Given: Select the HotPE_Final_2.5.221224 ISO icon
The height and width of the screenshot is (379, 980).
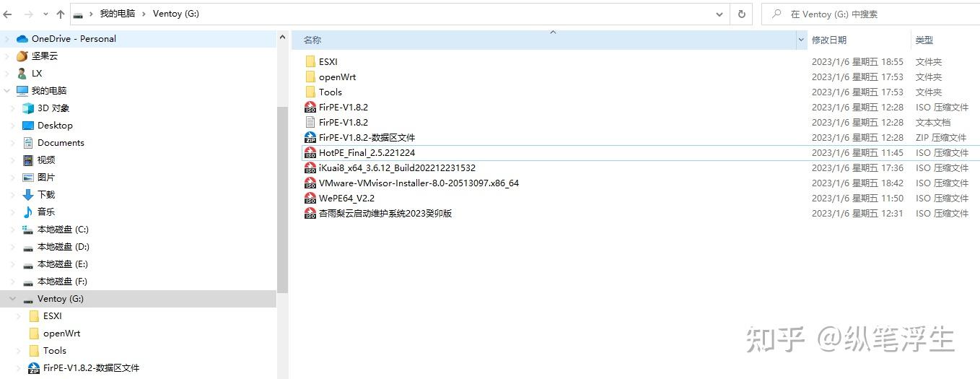Looking at the screenshot, I should pyautogui.click(x=310, y=153).
